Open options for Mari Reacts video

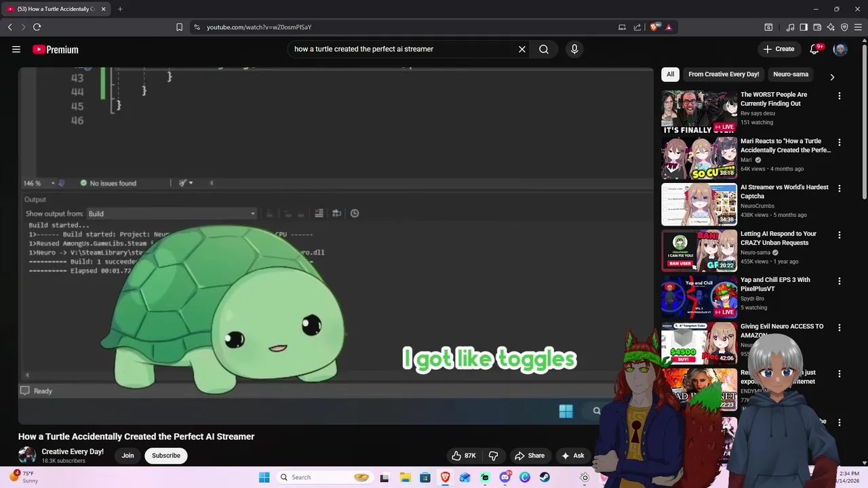pos(840,142)
